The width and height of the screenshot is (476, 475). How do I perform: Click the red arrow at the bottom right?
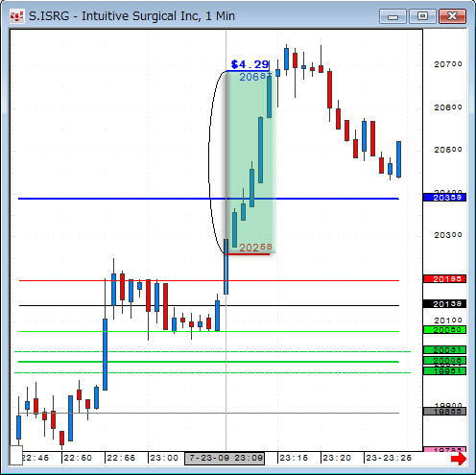(459, 459)
